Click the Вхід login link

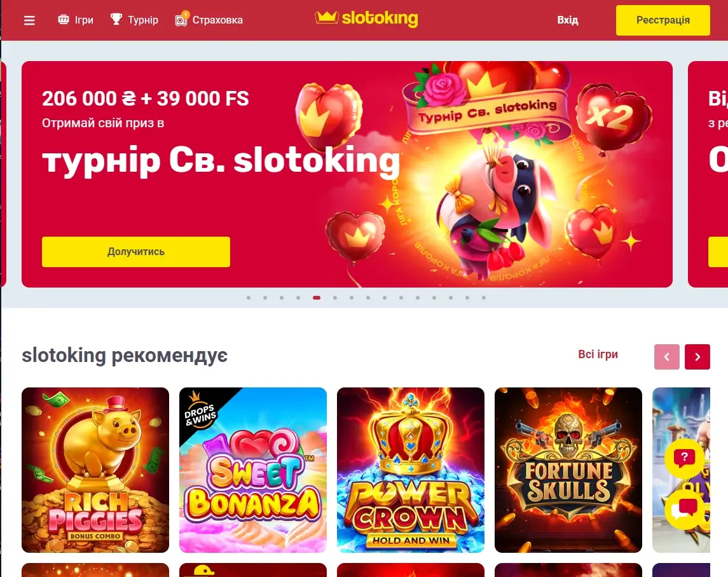[567, 20]
